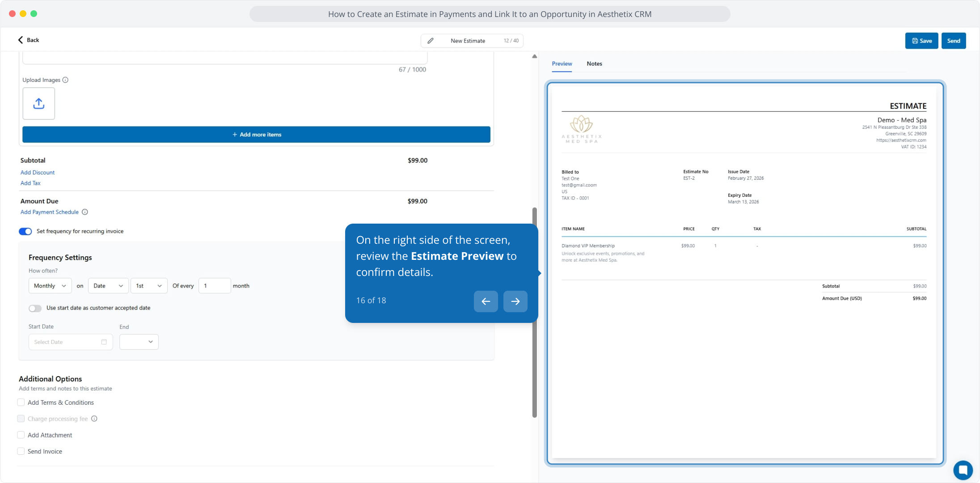The width and height of the screenshot is (980, 483).
Task: Click the info icon beside Upload Images
Action: tap(65, 80)
